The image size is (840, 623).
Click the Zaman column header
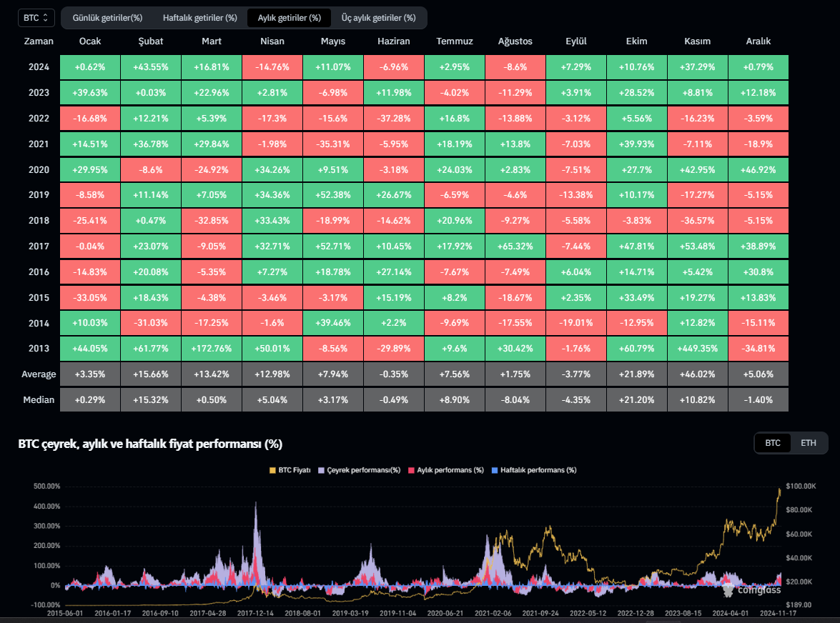(x=39, y=41)
